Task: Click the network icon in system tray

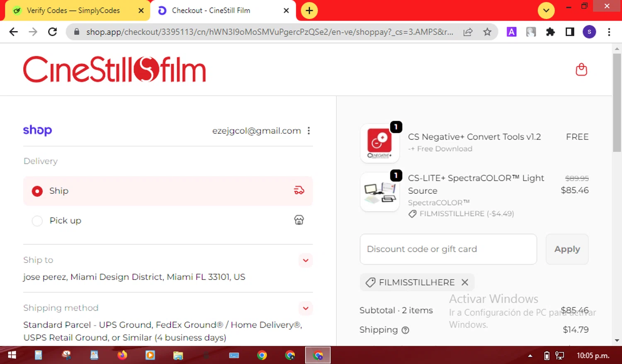Action: (x=560, y=356)
